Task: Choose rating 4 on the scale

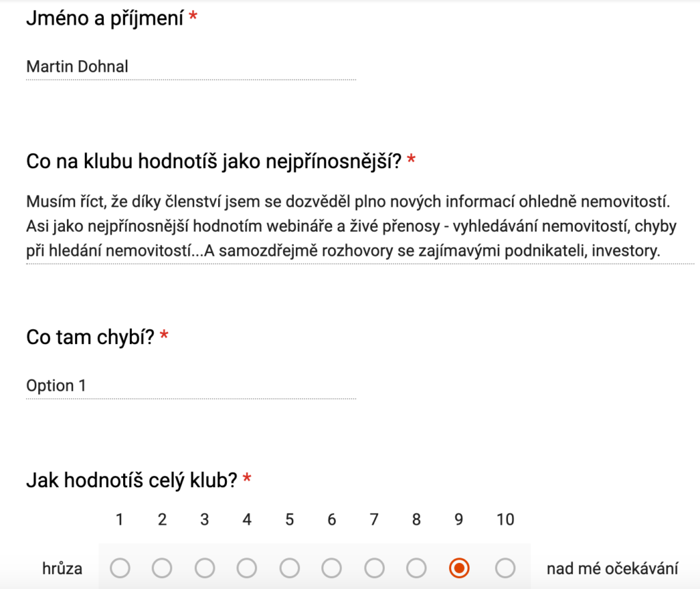Action: (247, 568)
